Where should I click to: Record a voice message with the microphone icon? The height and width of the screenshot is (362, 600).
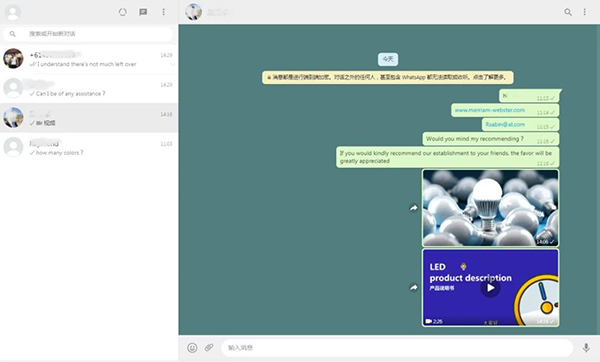pyautogui.click(x=586, y=347)
